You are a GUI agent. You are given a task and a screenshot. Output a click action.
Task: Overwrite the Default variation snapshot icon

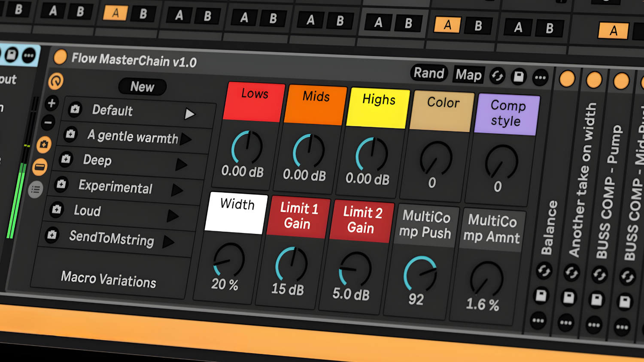pyautogui.click(x=75, y=109)
